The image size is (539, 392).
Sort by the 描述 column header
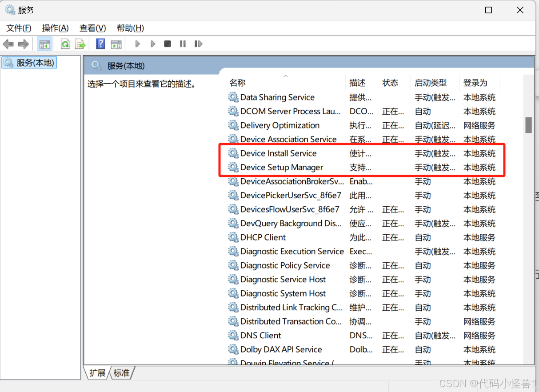pyautogui.click(x=357, y=83)
